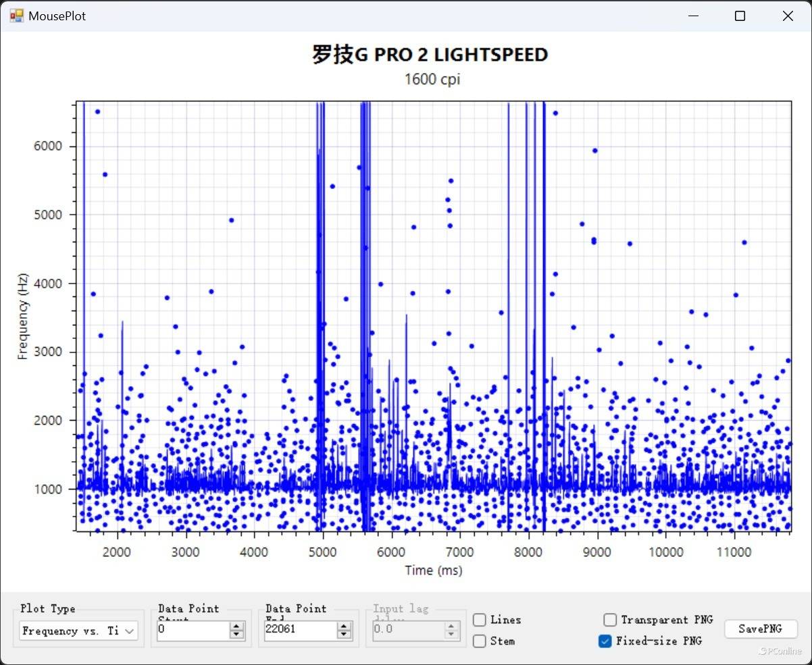The height and width of the screenshot is (665, 812).
Task: Uncheck the Fixed-size PNG option
Action: tap(605, 641)
